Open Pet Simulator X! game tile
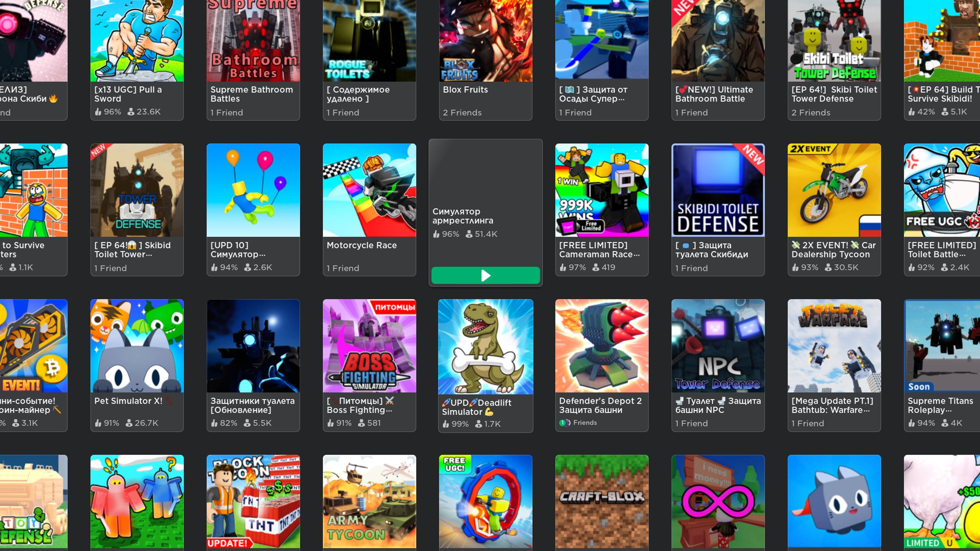 pyautogui.click(x=137, y=346)
